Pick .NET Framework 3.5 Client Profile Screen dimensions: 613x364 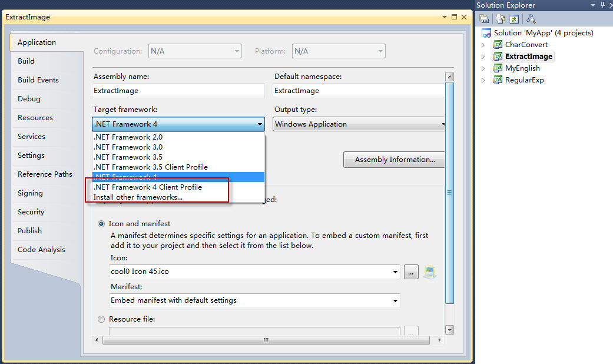point(178,167)
